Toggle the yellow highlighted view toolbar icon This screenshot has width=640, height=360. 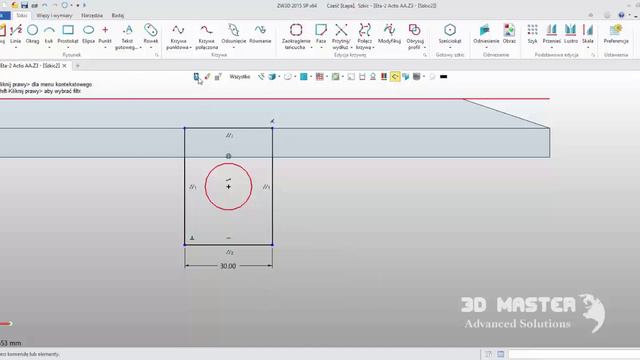point(395,76)
